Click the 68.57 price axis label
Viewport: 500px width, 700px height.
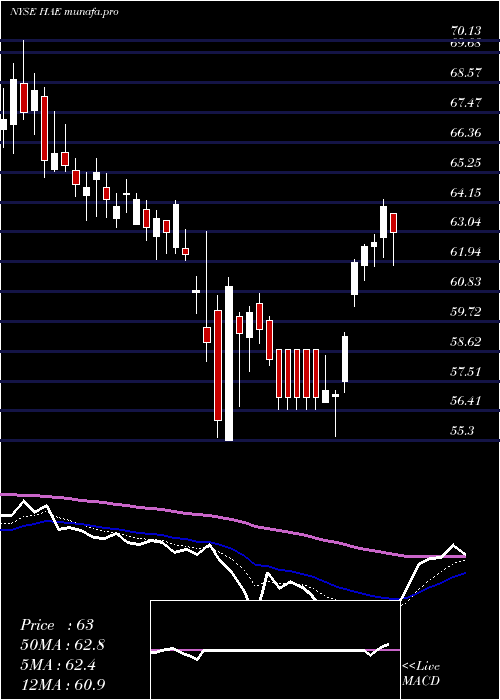(466, 72)
